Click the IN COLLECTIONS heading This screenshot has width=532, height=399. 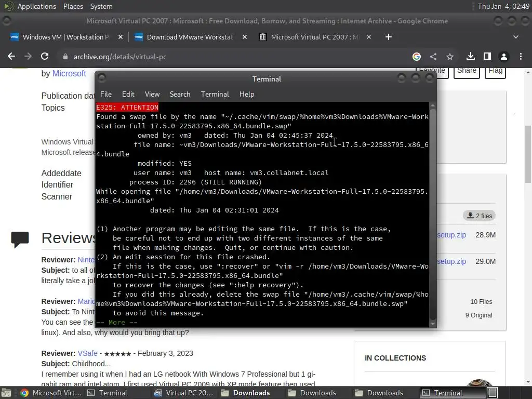coord(395,358)
